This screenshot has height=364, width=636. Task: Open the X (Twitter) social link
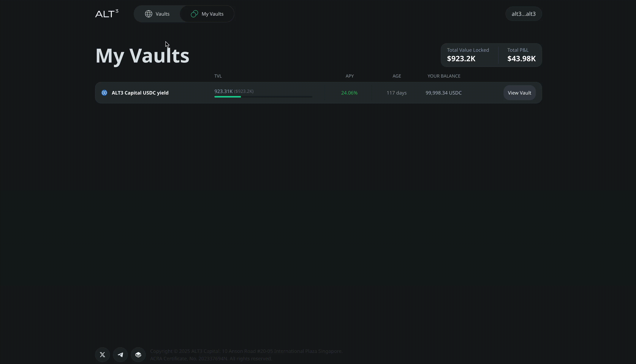(102, 355)
